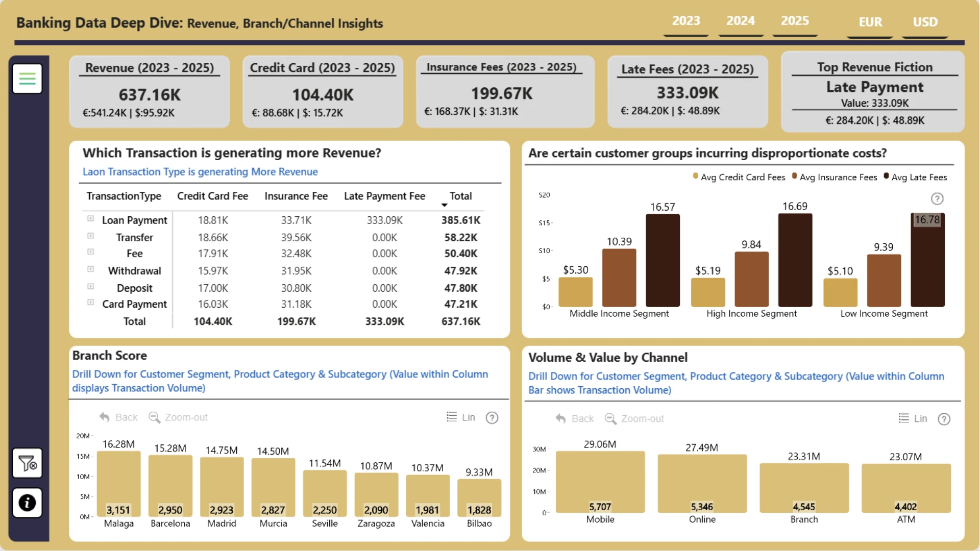The height and width of the screenshot is (551, 980).
Task: Select year 2024 filter
Action: 741,21
